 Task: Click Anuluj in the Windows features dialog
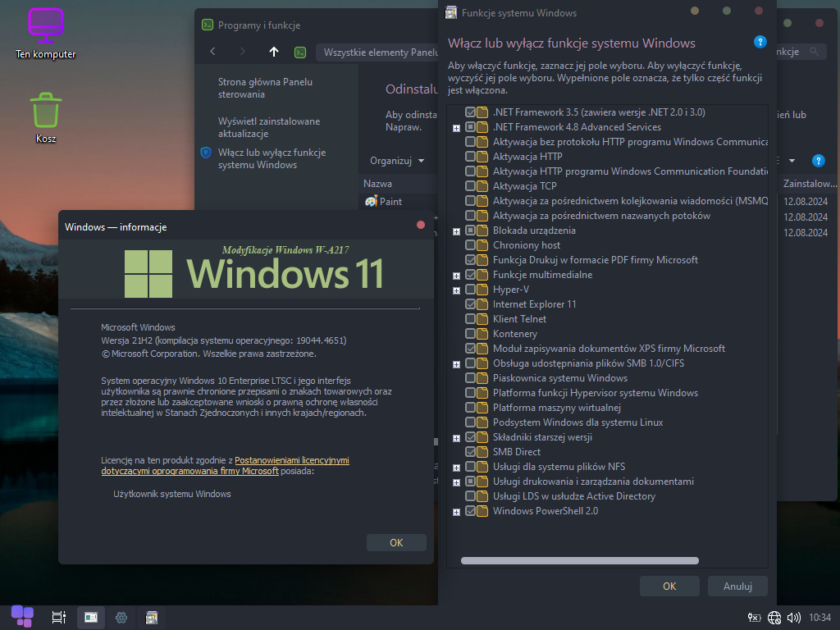(x=737, y=586)
